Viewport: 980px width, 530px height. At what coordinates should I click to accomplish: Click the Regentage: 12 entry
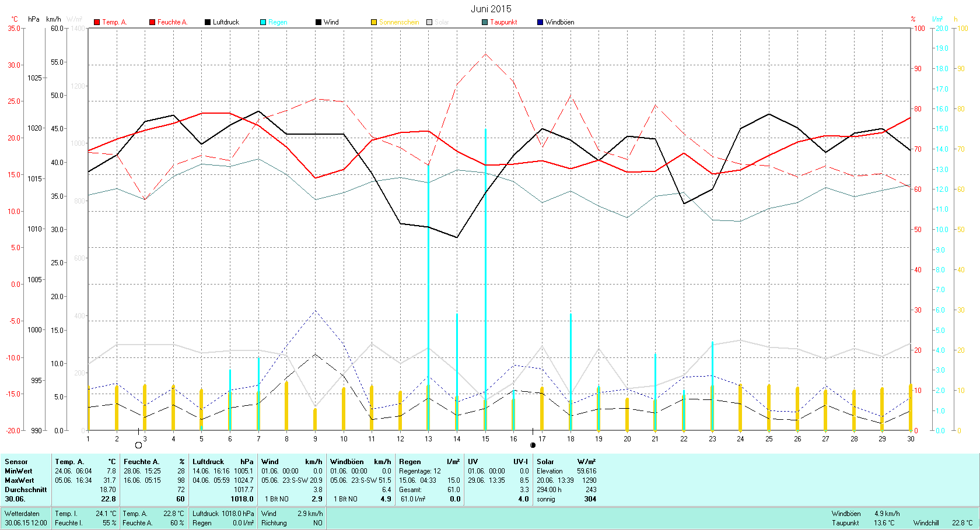pyautogui.click(x=420, y=471)
